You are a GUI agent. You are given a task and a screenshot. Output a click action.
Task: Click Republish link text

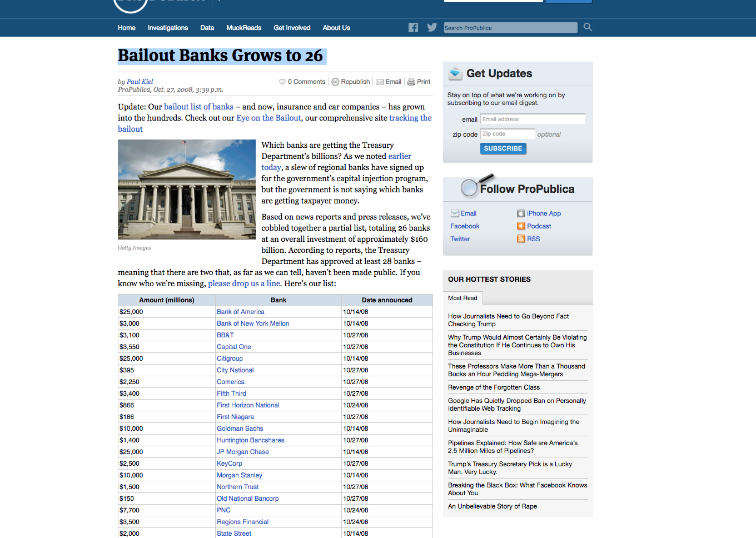(355, 82)
